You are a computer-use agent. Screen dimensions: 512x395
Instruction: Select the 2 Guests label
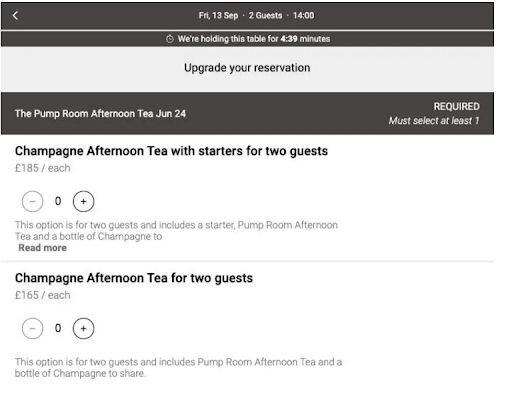tap(265, 15)
